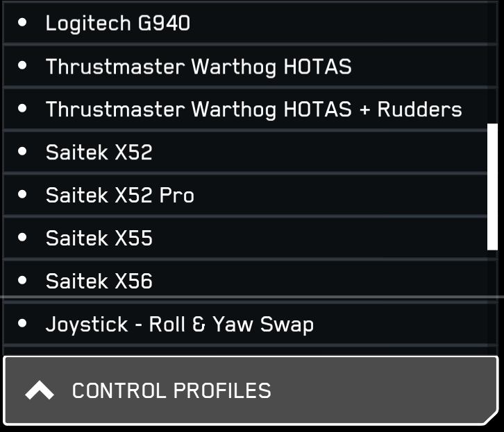Click the bullet next to Thrustmaster Warthog HOTAS
The width and height of the screenshot is (504, 432).
click(x=22, y=66)
